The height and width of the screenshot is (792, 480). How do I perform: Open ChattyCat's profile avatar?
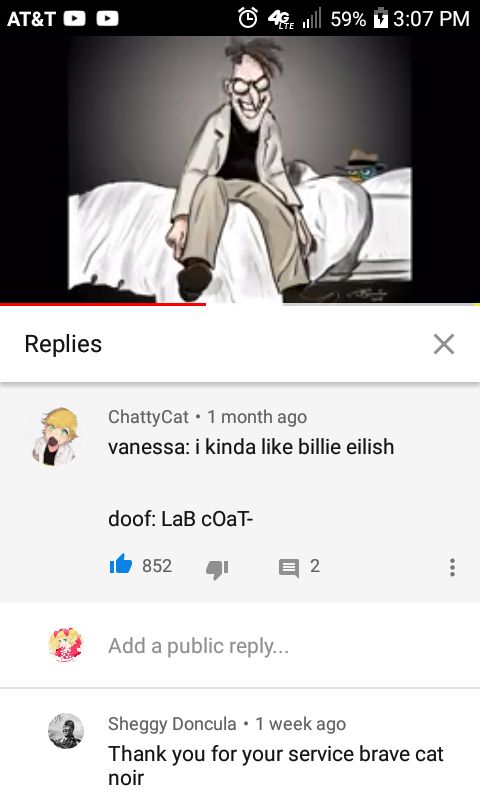pyautogui.click(x=55, y=436)
